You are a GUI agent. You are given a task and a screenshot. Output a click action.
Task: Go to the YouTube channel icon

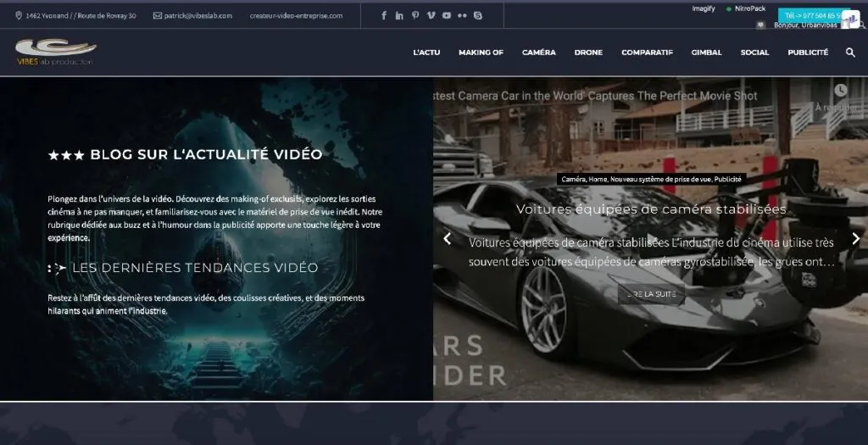pos(447,15)
